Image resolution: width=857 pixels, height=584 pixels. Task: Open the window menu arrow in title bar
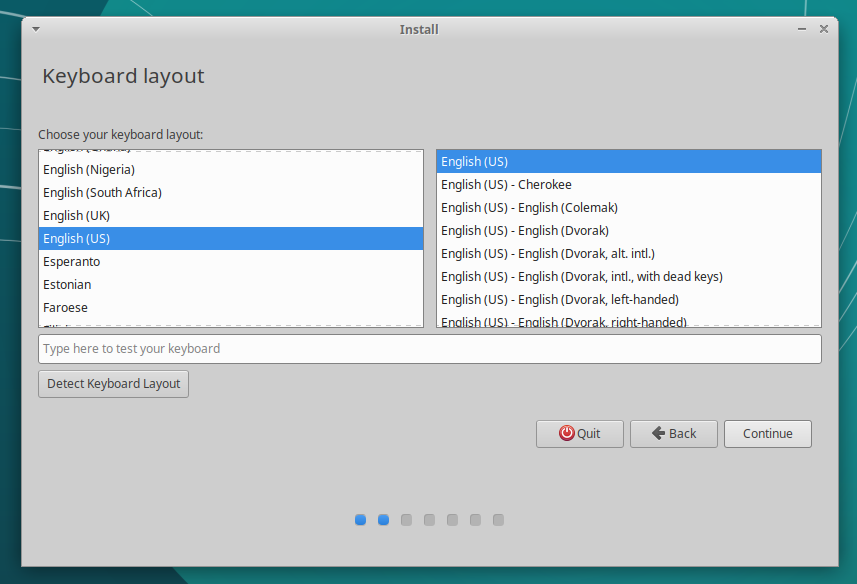(36, 29)
